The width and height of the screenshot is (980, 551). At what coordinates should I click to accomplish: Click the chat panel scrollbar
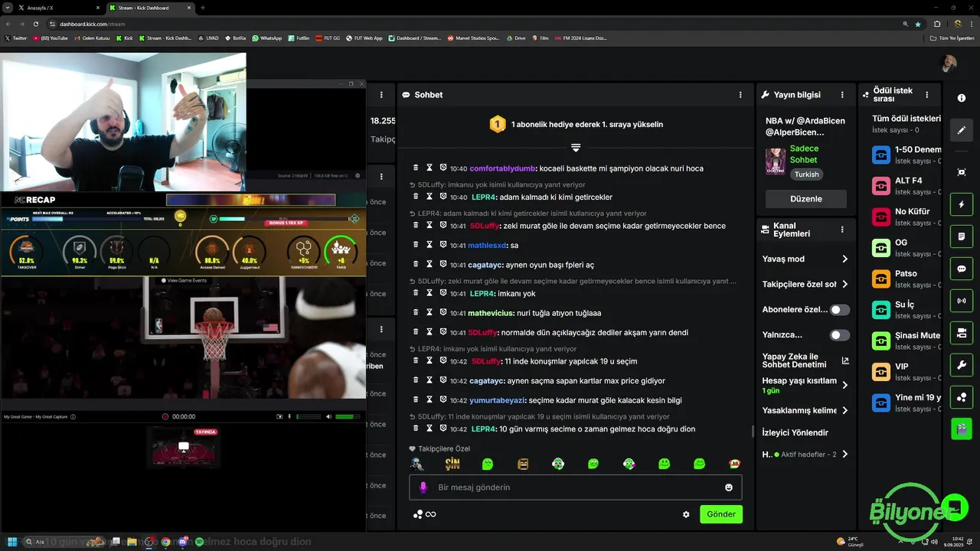pyautogui.click(x=753, y=432)
